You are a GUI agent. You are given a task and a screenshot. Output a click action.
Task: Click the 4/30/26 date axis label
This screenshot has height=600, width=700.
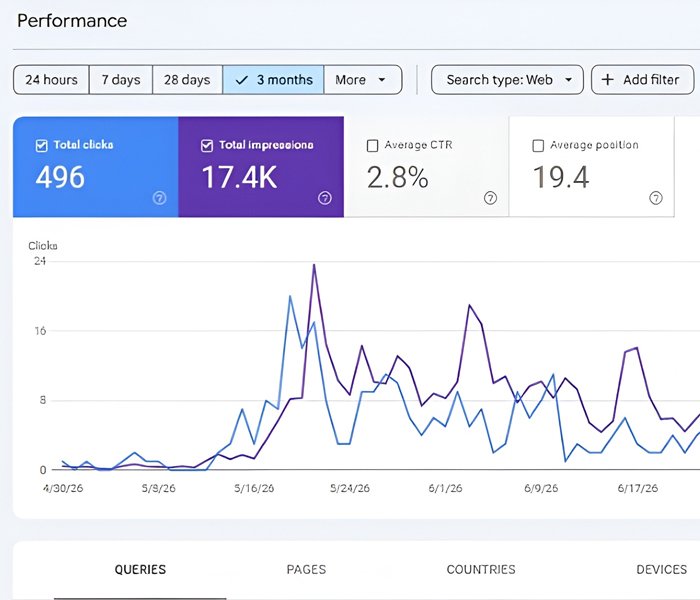pyautogui.click(x=63, y=488)
